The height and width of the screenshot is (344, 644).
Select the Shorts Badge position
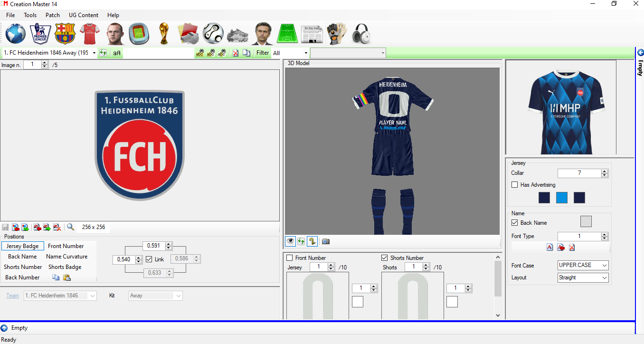(65, 267)
